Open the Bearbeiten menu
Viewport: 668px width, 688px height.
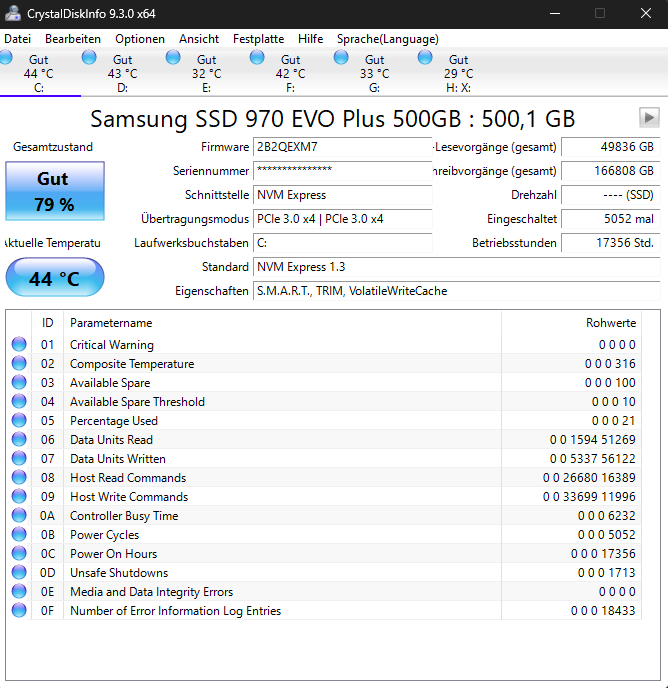[x=73, y=39]
